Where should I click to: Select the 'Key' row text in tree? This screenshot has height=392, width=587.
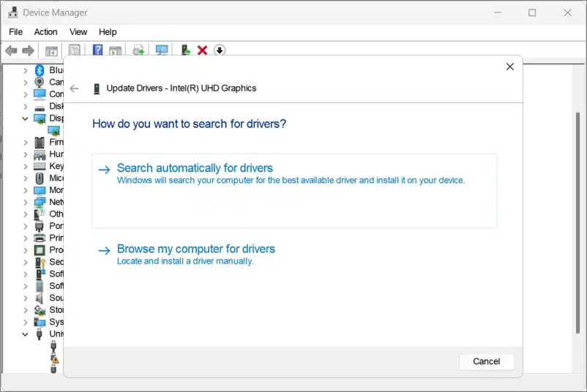[56, 166]
